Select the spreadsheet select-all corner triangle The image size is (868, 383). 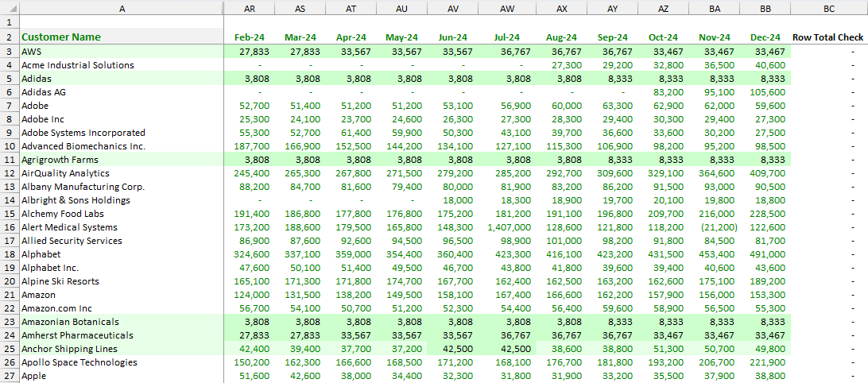point(10,8)
